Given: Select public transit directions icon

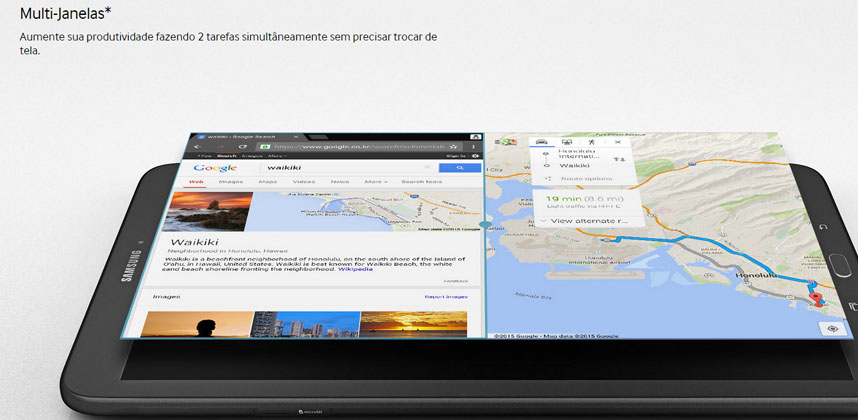Looking at the screenshot, I should click(x=567, y=142).
